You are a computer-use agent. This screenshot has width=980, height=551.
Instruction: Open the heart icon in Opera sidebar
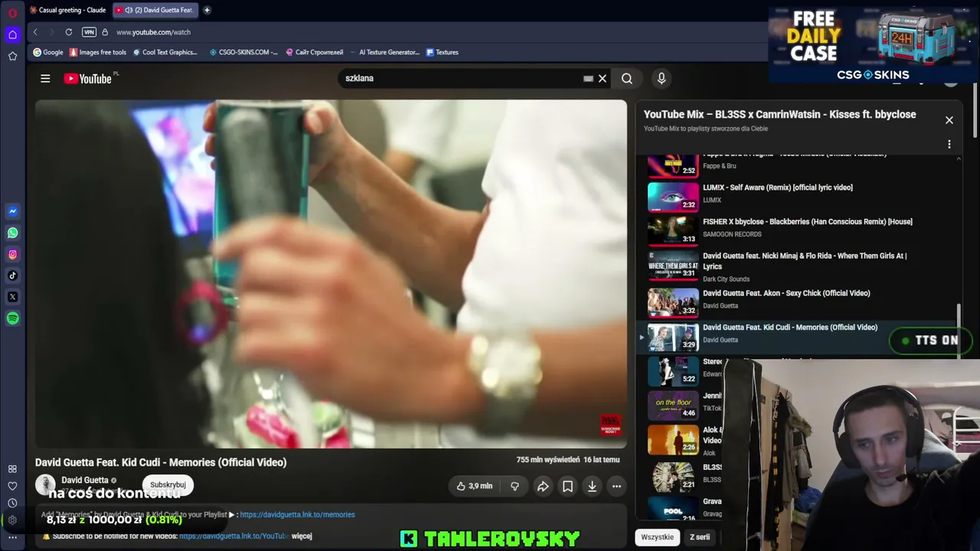coord(12,486)
